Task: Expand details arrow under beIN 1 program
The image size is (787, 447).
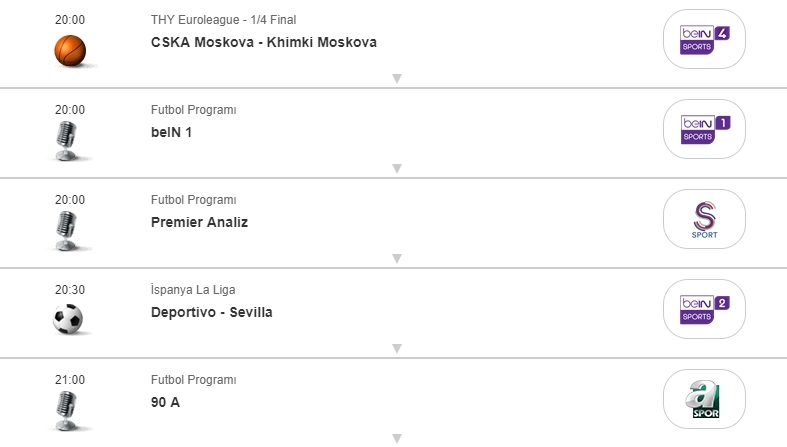Action: point(396,168)
